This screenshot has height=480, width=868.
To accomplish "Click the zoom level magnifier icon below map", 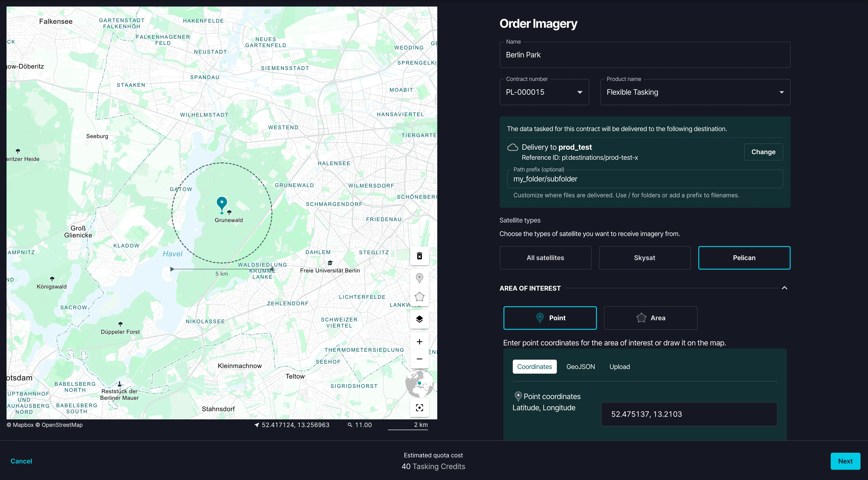I will point(350,425).
